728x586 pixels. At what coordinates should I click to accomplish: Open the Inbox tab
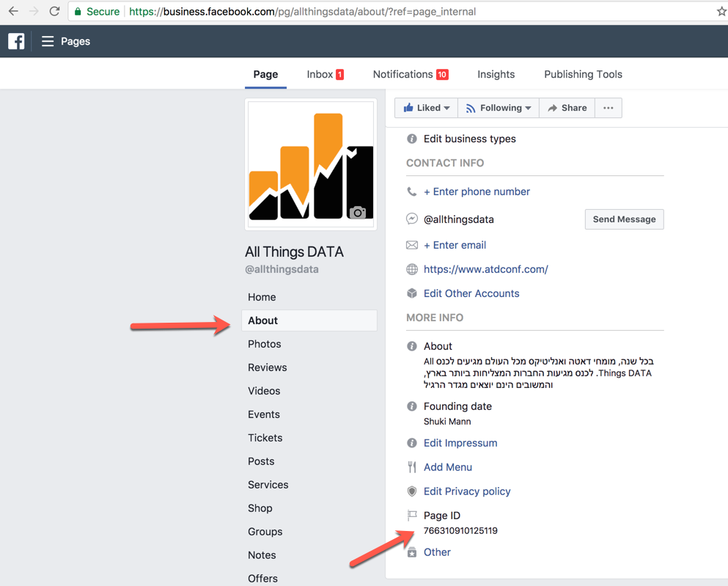(x=325, y=74)
